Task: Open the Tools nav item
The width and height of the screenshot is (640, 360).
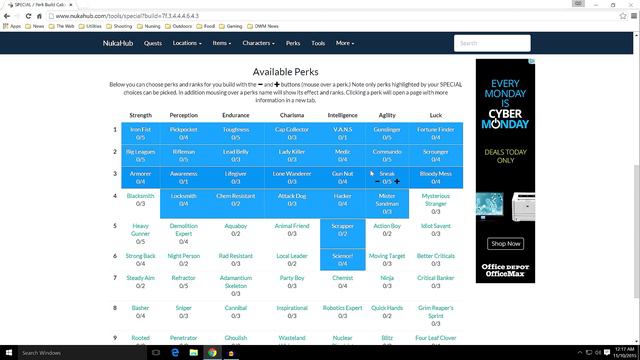Action: pyautogui.click(x=318, y=43)
